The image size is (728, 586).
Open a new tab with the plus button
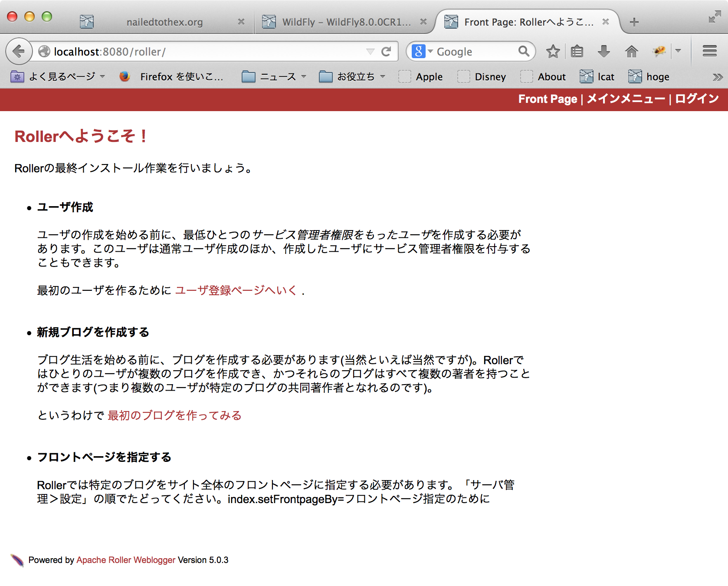pos(634,22)
